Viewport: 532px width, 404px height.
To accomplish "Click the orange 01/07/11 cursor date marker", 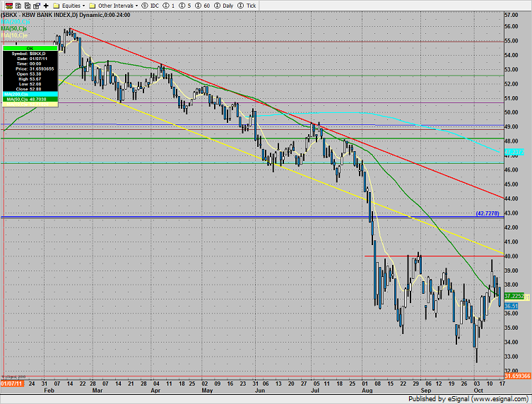I will point(12,384).
